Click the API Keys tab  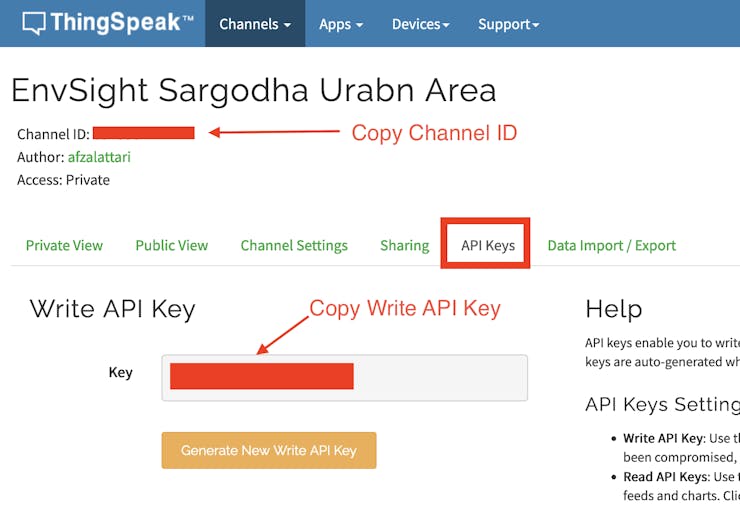click(487, 245)
